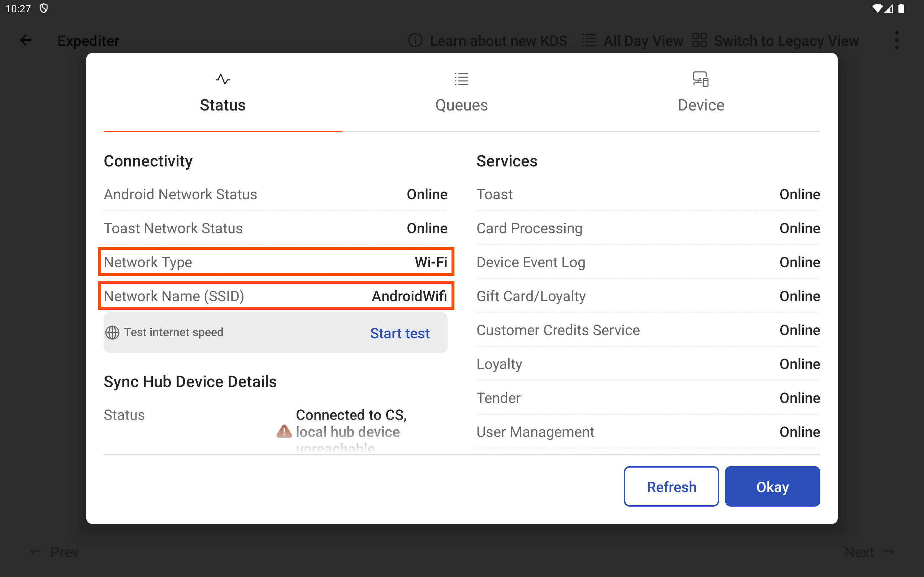The height and width of the screenshot is (577, 924).
Task: Click the Wi-Fi signal icon in the status bar
Action: click(877, 8)
